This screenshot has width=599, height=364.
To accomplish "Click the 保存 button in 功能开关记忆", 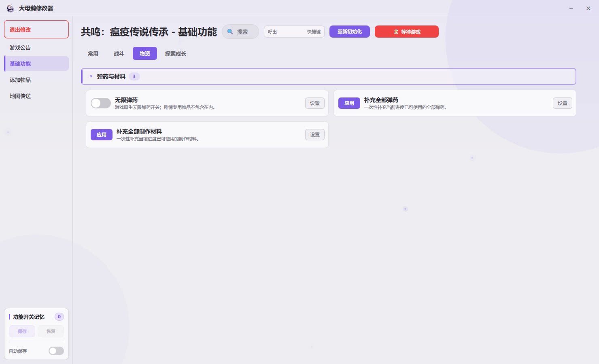I will (22, 331).
